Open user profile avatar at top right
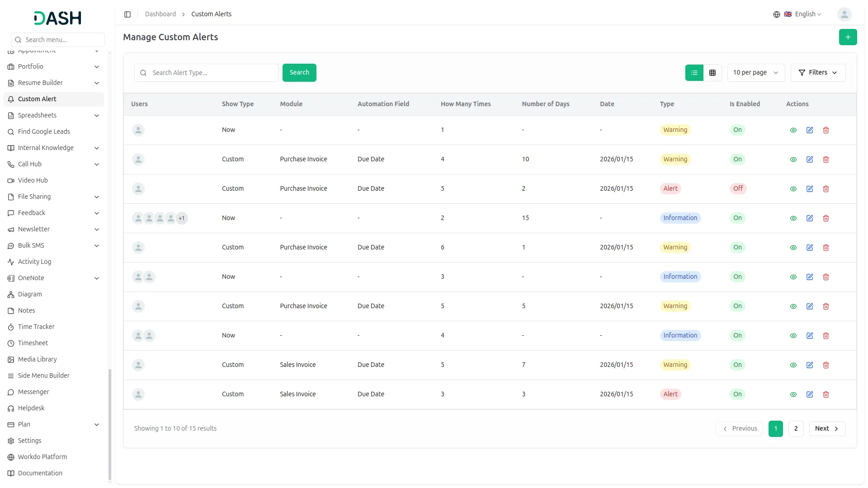This screenshot has width=868, height=488. pyautogui.click(x=844, y=14)
